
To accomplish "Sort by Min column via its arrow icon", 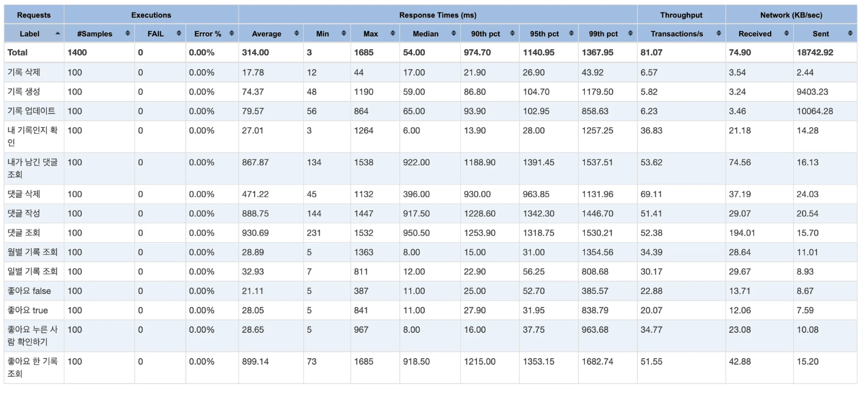I will [x=344, y=33].
